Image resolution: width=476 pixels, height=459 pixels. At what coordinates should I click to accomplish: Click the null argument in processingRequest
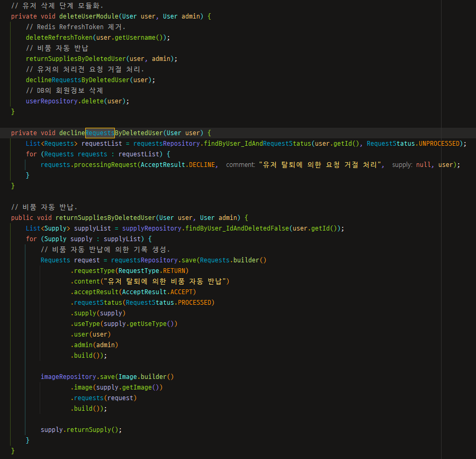tap(423, 165)
